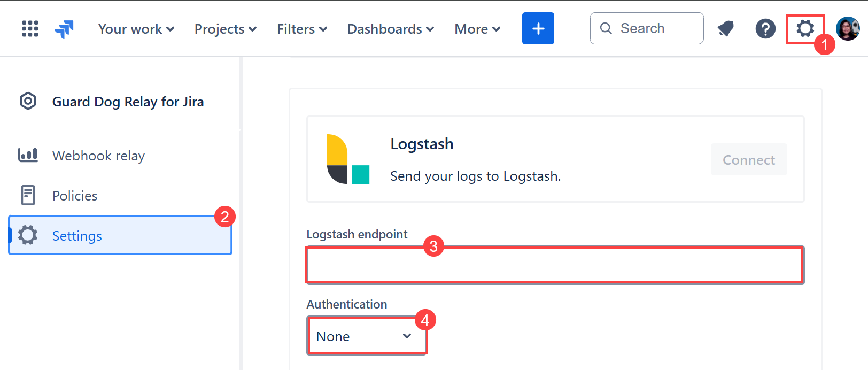Expand the More menu
Viewport: 868px width, 370px height.
click(478, 29)
